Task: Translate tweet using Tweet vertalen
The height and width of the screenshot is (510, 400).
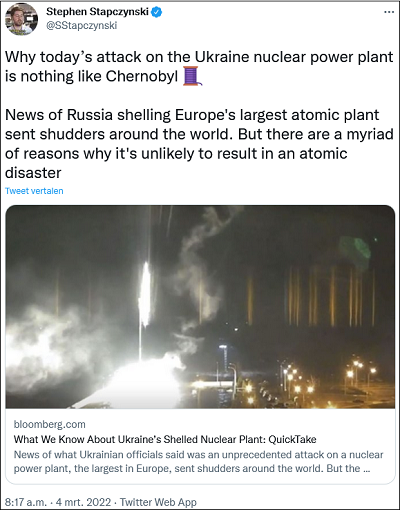Action: (34, 191)
